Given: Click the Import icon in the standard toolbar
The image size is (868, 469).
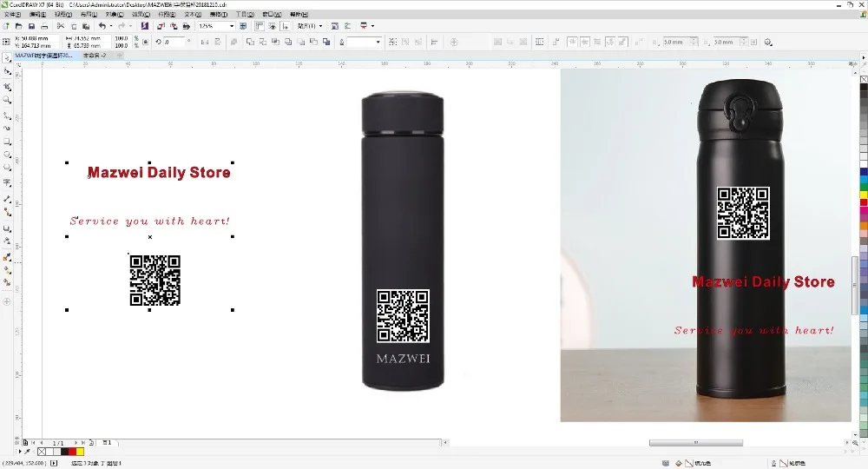Looking at the screenshot, I should tap(161, 26).
